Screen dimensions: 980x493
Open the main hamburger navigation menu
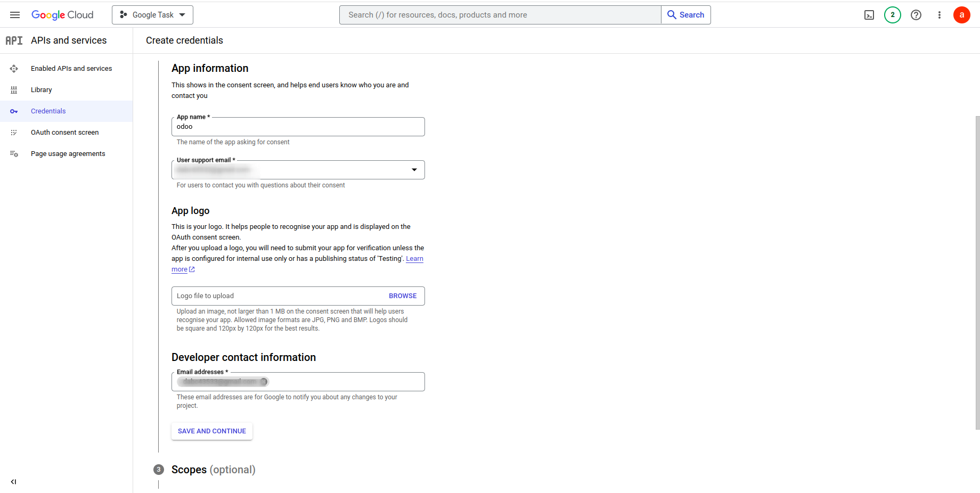tap(15, 15)
